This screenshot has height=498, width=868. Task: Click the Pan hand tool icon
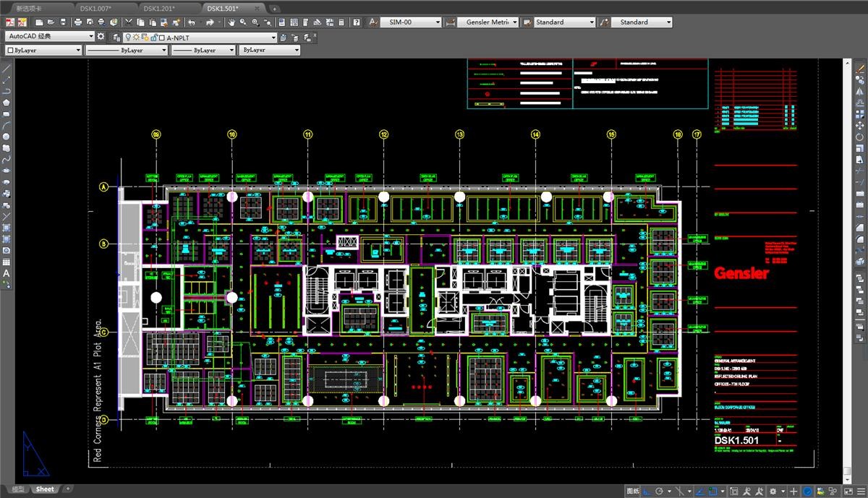pos(231,22)
